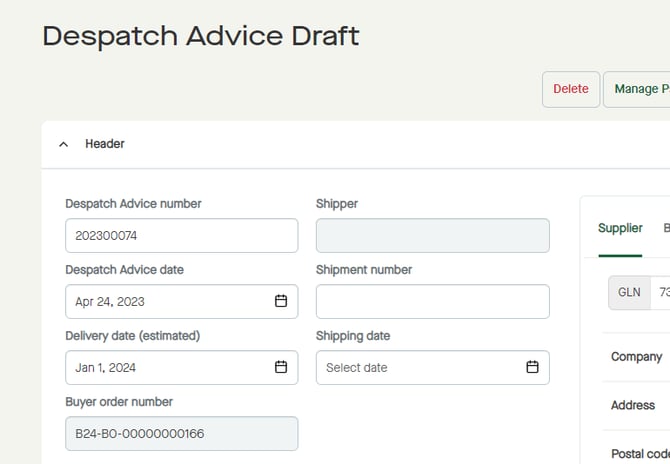The image size is (670, 464).
Task: Click the greyed-out Shipper field
Action: coord(432,236)
